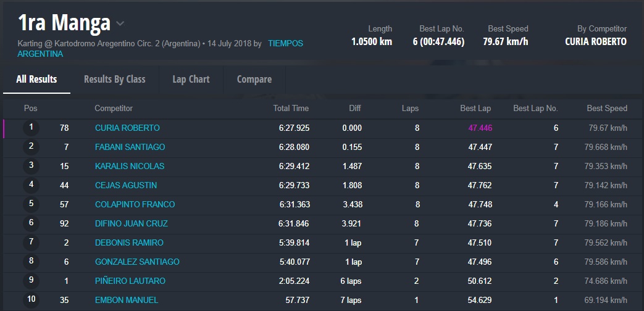644x311 pixels.
Task: Click the position 10 circle badge
Action: click(x=31, y=300)
